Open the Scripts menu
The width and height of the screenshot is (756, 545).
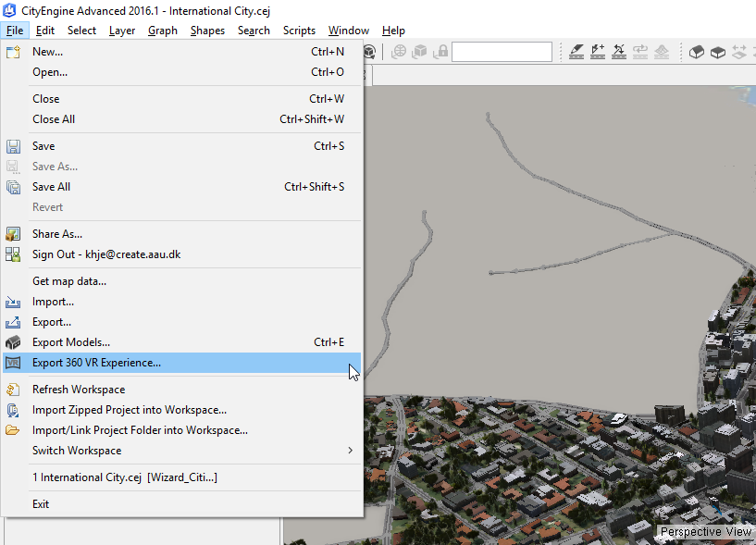(x=300, y=31)
